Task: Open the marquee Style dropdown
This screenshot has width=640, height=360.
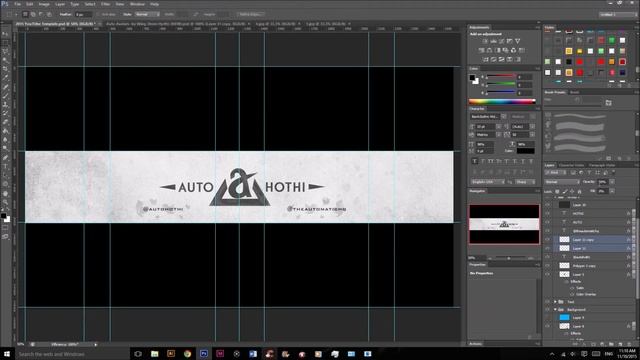Action: tap(147, 14)
